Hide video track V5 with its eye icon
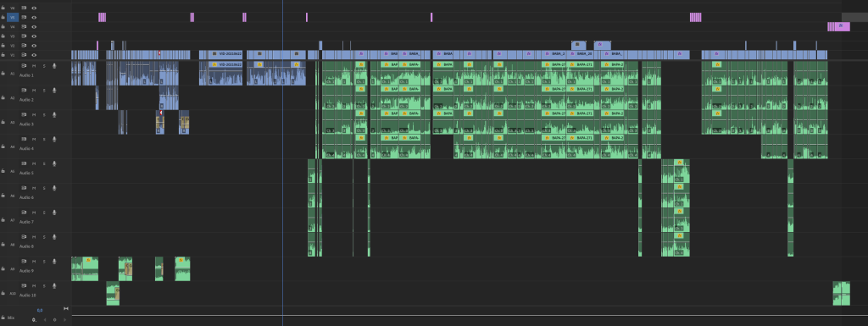This screenshot has width=868, height=326. click(x=34, y=17)
